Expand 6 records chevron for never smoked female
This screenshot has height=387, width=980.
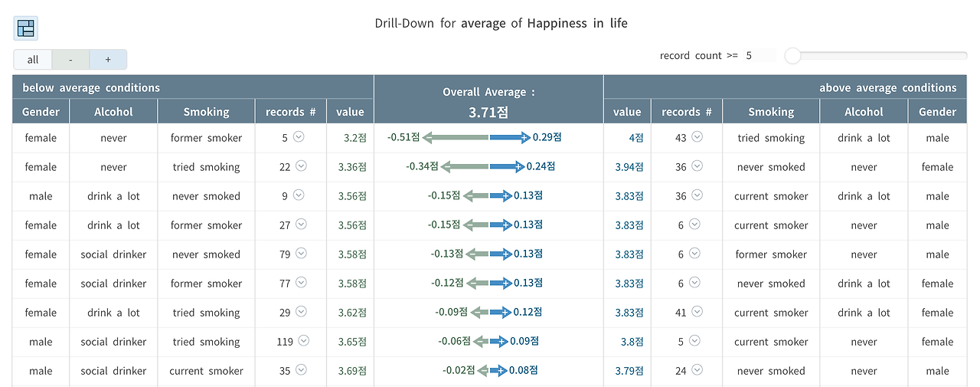pyautogui.click(x=694, y=283)
